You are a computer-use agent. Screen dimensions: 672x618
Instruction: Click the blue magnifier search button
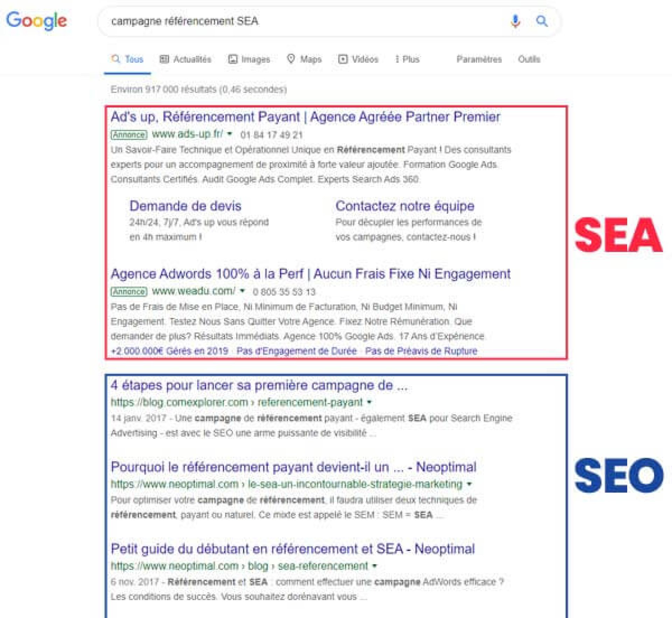(x=542, y=21)
